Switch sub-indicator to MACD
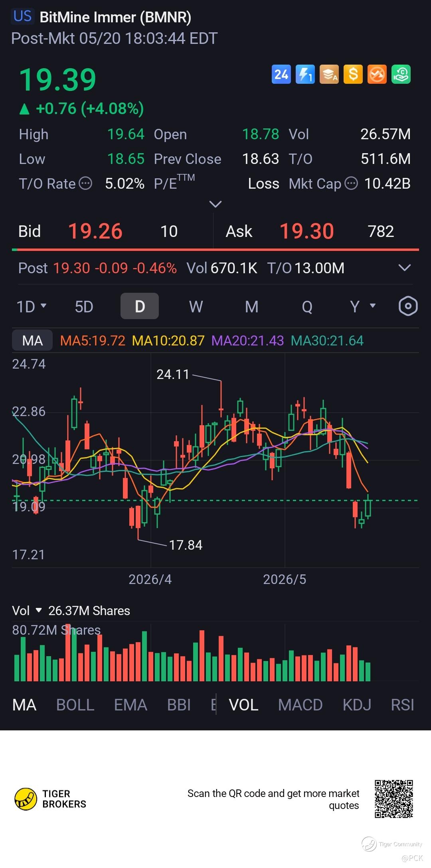The height and width of the screenshot is (868, 431). pyautogui.click(x=301, y=705)
